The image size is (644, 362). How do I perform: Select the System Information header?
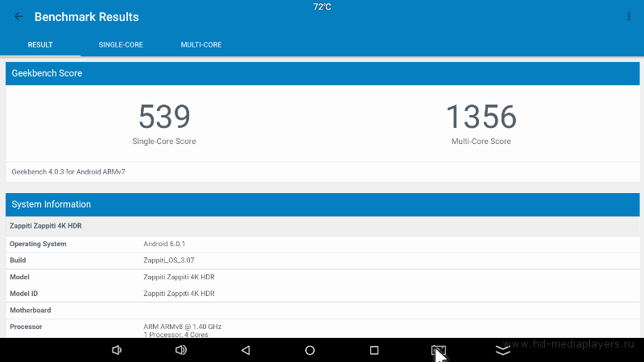pyautogui.click(x=323, y=204)
